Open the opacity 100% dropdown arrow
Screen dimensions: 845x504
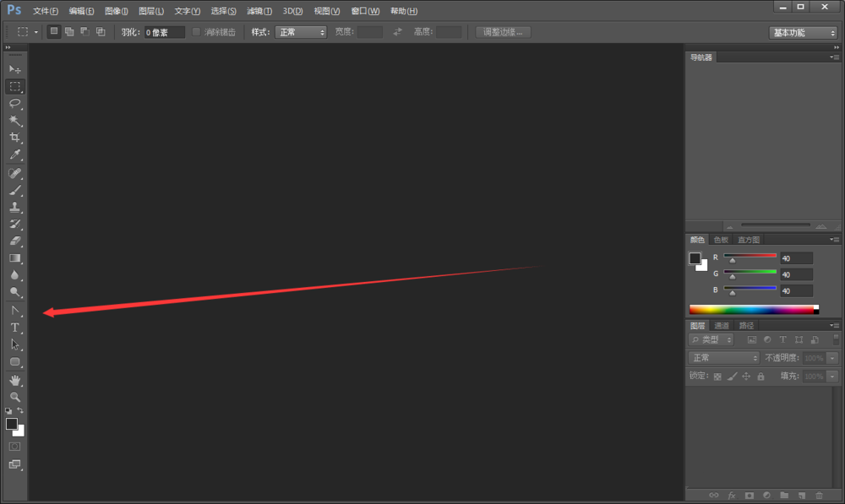pos(832,358)
